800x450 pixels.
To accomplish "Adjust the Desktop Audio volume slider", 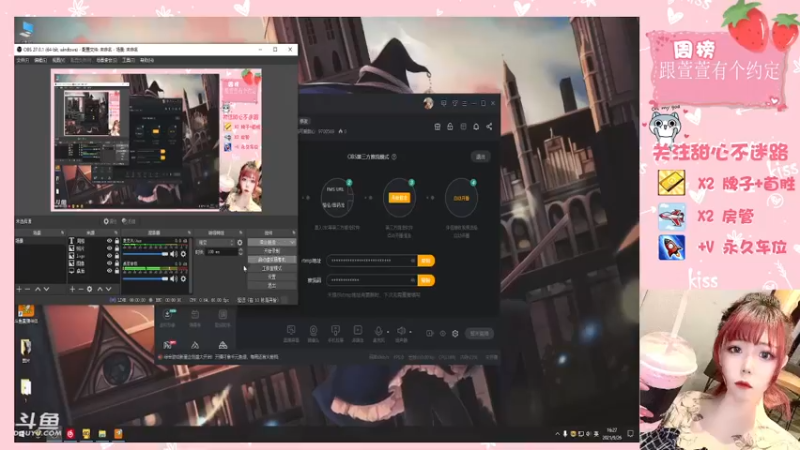I will pos(145,279).
